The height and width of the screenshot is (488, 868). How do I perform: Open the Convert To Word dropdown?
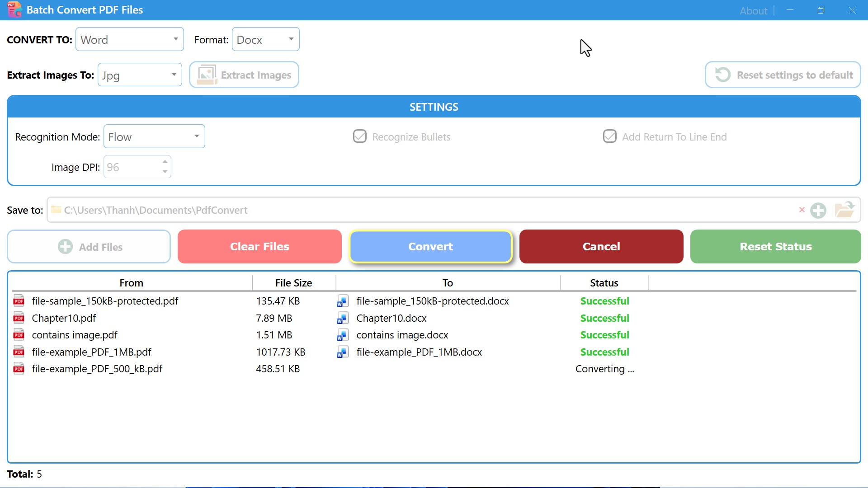[x=129, y=39]
